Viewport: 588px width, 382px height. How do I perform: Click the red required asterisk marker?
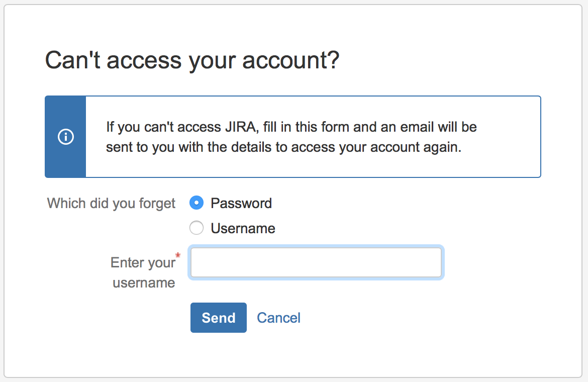tap(178, 255)
